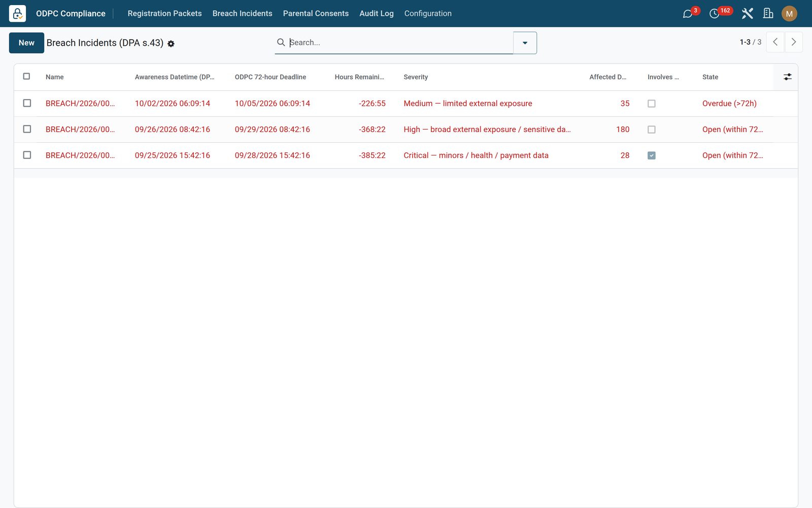Toggle the Involves checkbox on the High severity row

pyautogui.click(x=652, y=130)
